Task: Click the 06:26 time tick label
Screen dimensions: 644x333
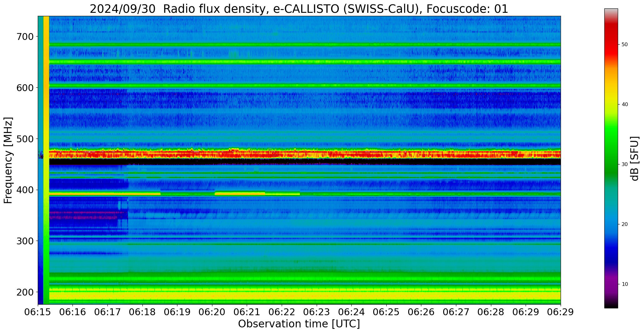Action: coord(421,312)
